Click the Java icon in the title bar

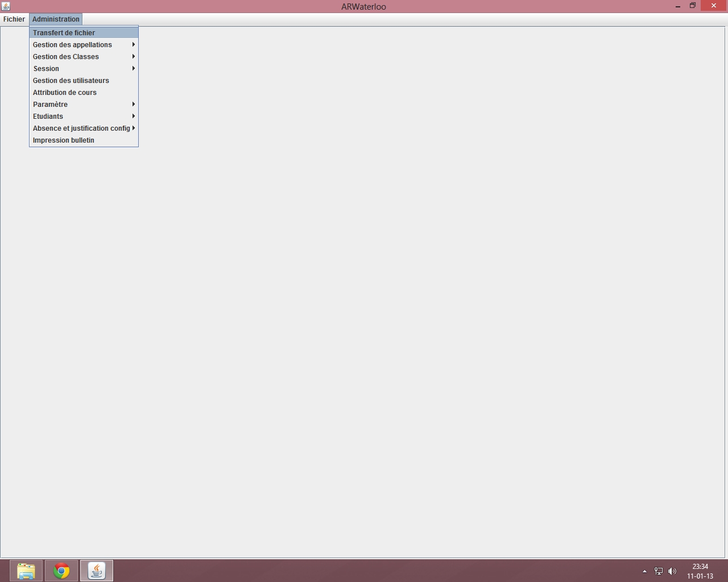[6, 6]
